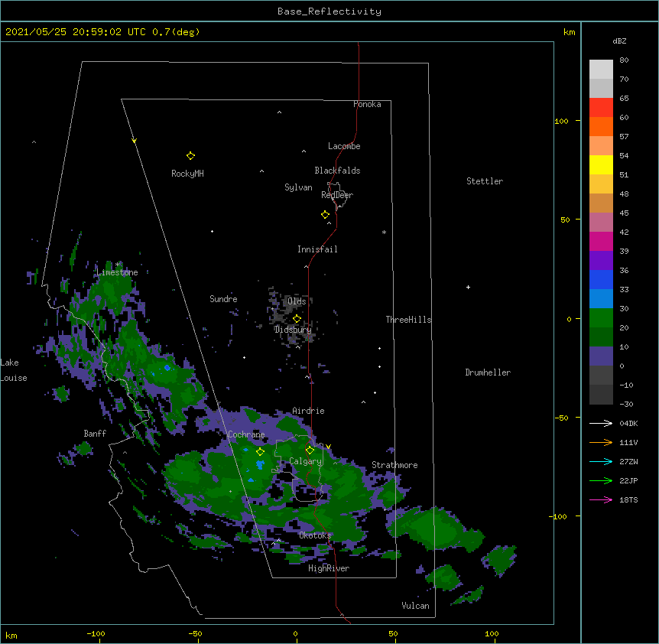Image resolution: width=659 pixels, height=644 pixels.
Task: Pick the bright yellow 54-51 dBZ swatch
Action: click(601, 164)
